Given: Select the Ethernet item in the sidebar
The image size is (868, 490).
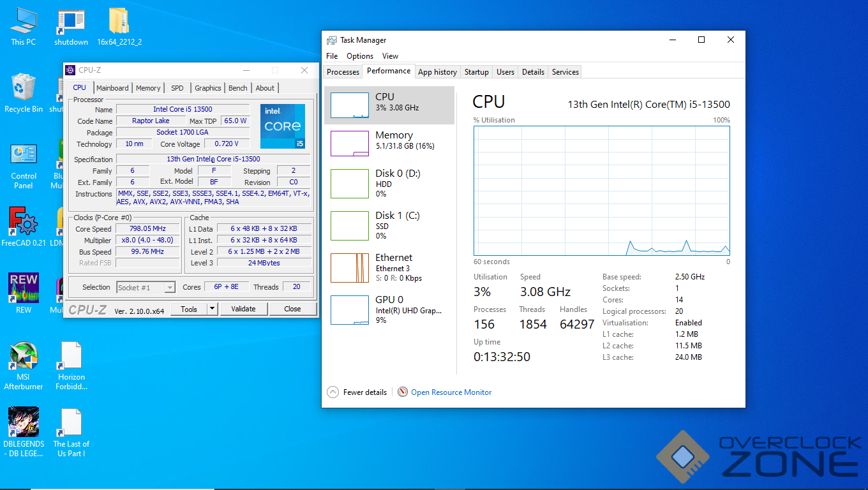Looking at the screenshot, I should pyautogui.click(x=389, y=268).
